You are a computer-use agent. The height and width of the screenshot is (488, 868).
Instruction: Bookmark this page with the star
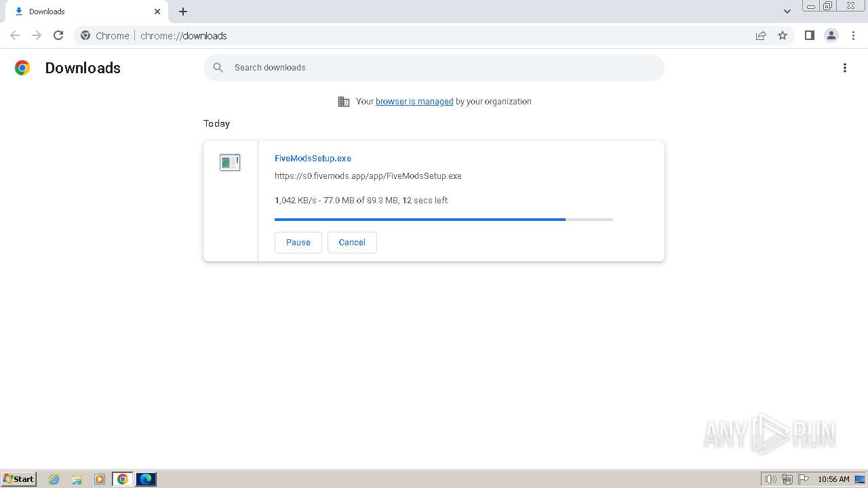(x=783, y=35)
